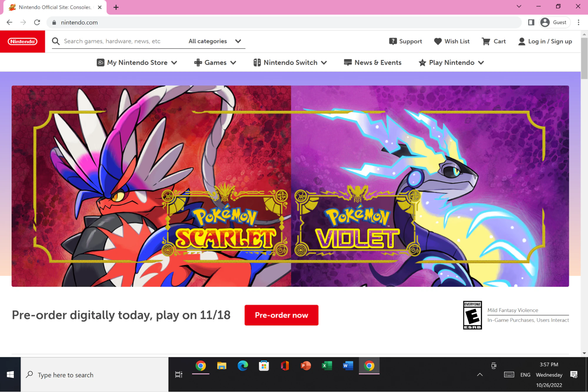Screen dimensions: 588x392
Task: Click the Nintendo Switch Joy-Con icon
Action: point(257,63)
